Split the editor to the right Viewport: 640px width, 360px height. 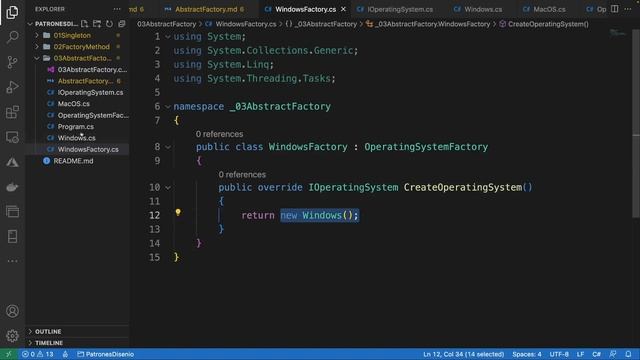point(615,9)
